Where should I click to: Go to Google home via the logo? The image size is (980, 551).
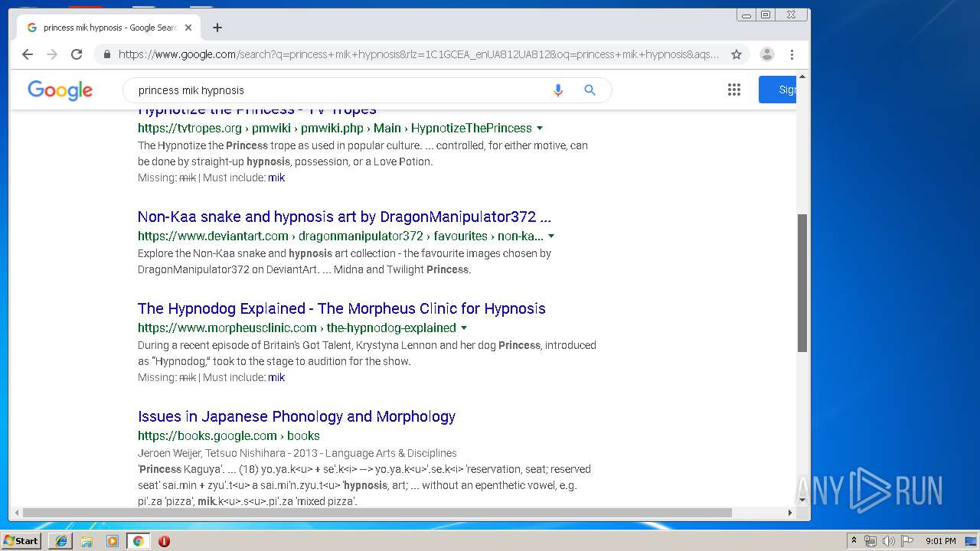(60, 90)
